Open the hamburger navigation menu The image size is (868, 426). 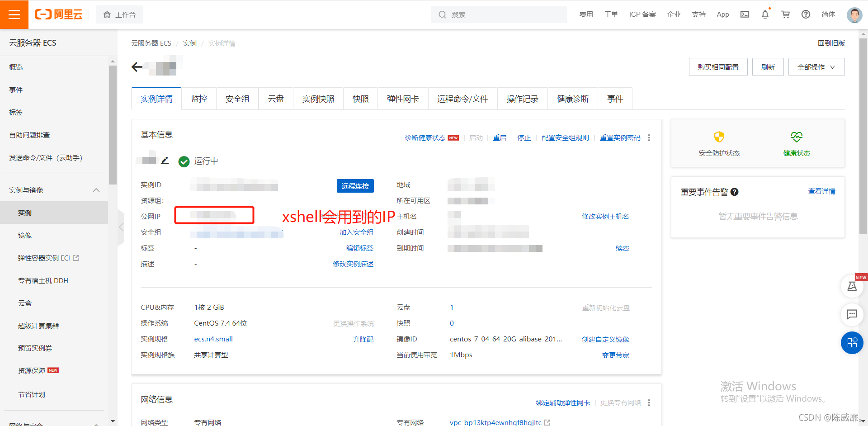(14, 14)
